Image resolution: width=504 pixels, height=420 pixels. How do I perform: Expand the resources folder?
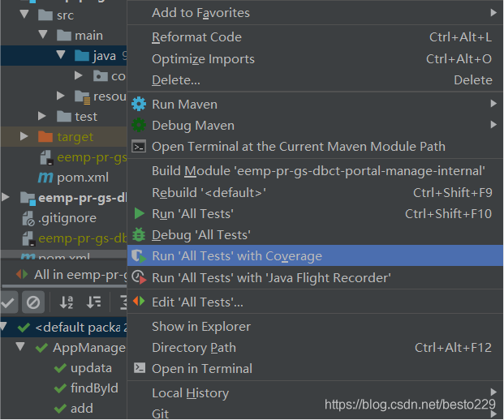60,96
